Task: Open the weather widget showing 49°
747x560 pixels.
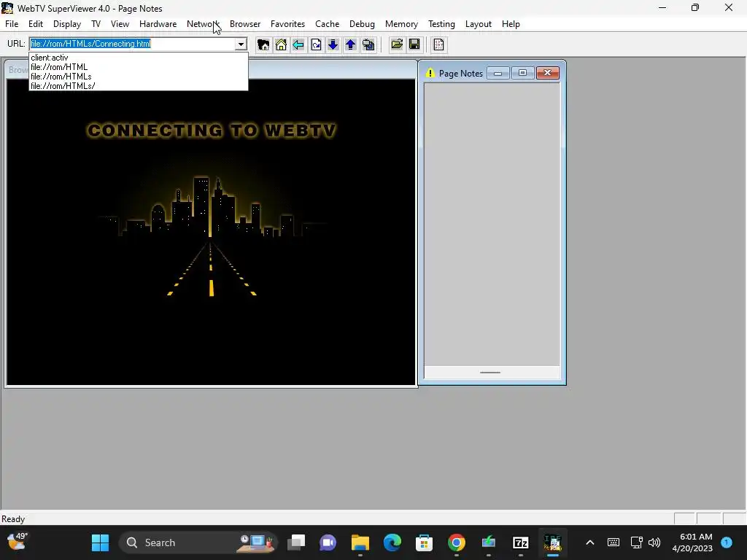Action: [18, 542]
